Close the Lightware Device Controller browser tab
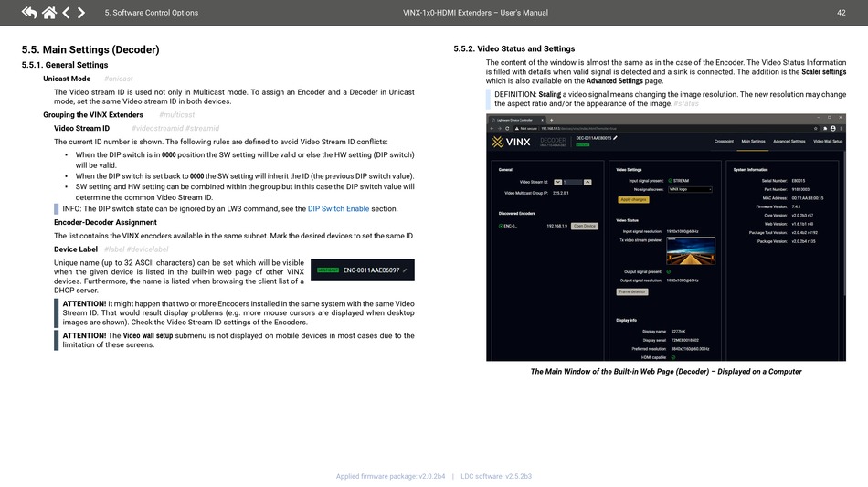The width and height of the screenshot is (868, 487). pyautogui.click(x=543, y=120)
